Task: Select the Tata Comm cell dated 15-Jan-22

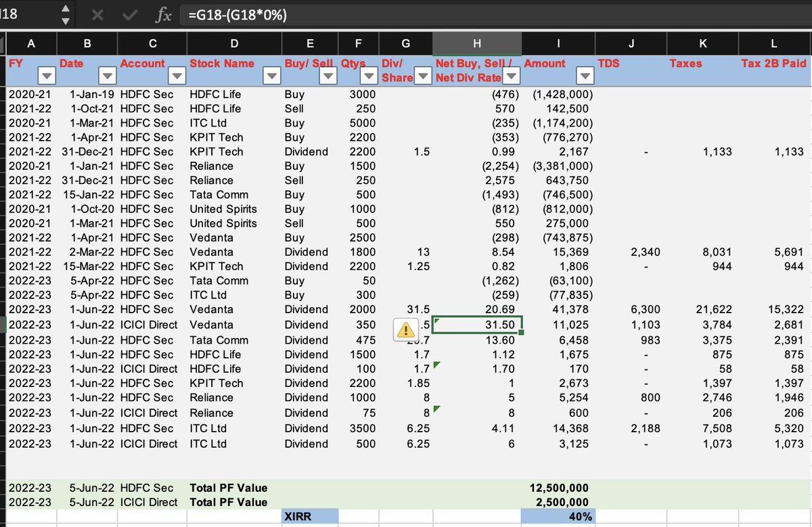Action: pyautogui.click(x=234, y=195)
